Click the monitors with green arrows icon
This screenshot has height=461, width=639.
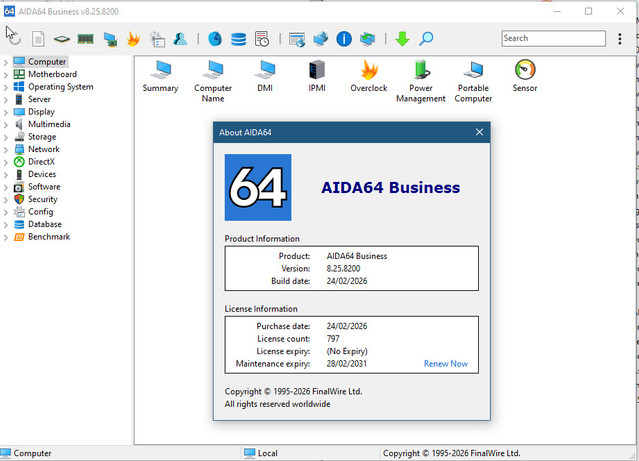point(367,39)
